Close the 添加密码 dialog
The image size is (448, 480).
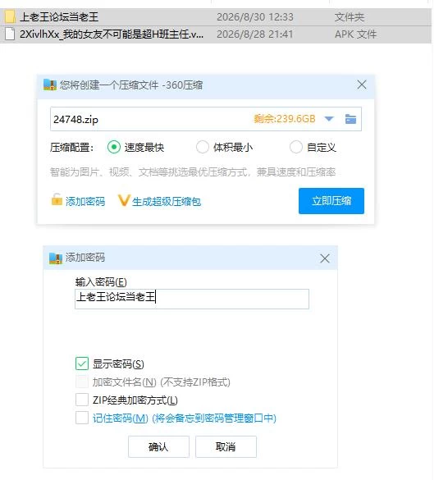tap(325, 258)
